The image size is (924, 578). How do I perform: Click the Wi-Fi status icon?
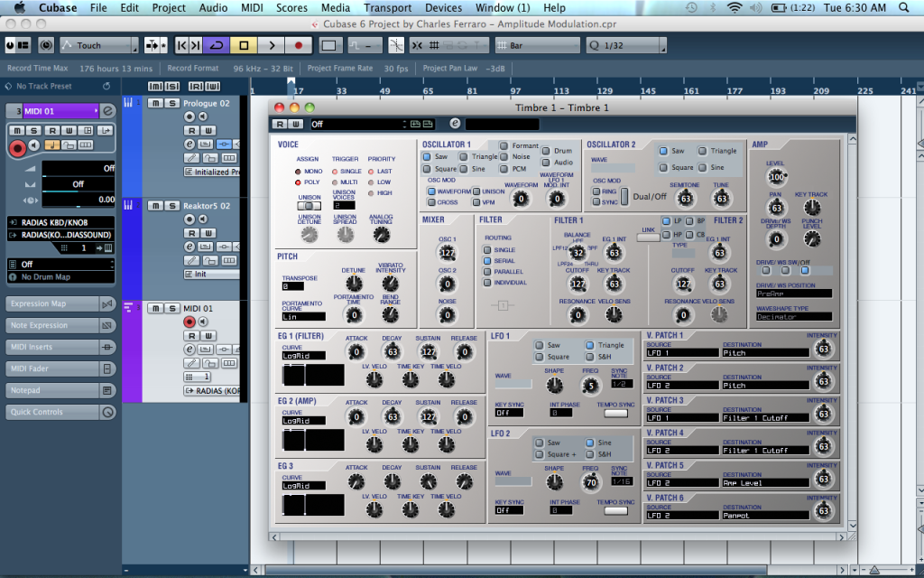point(735,7)
